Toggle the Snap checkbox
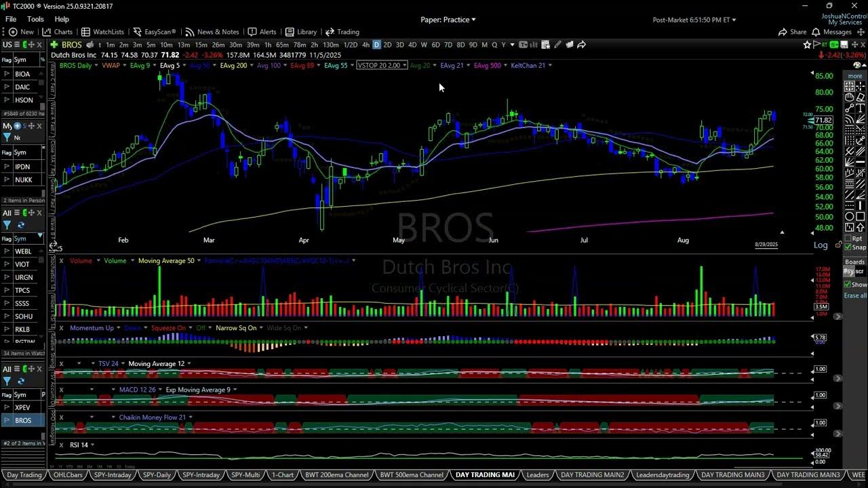 point(849,247)
